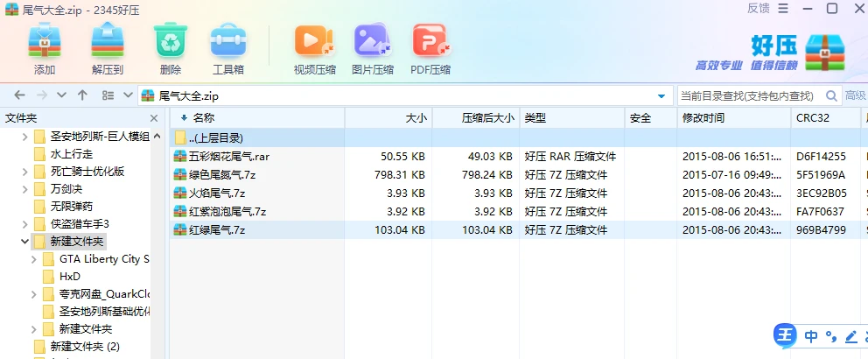Open the address bar path dropdown

[x=661, y=95]
